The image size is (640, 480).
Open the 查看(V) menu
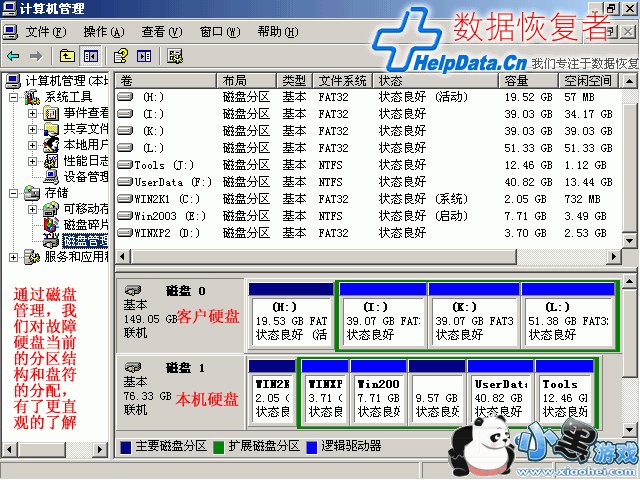tap(162, 31)
